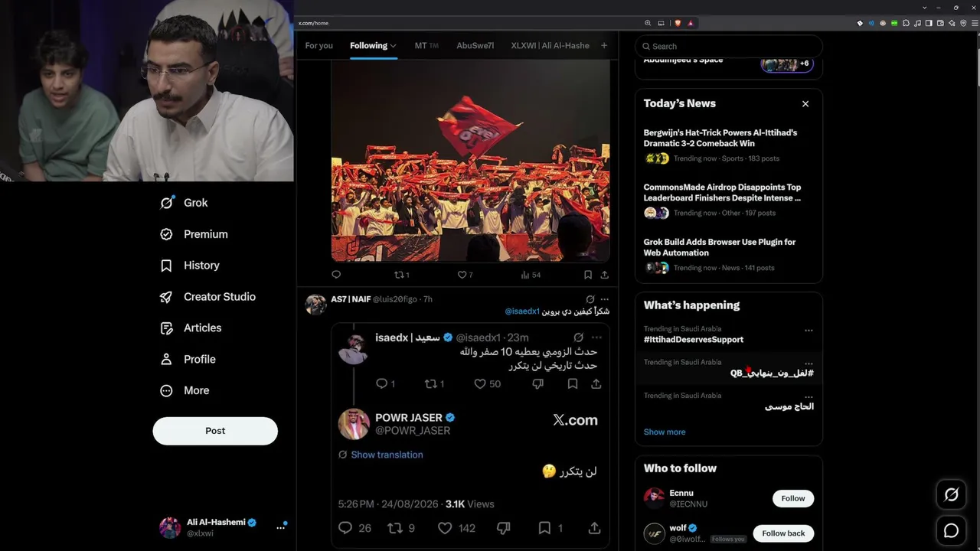The width and height of the screenshot is (980, 551).
Task: Click Show translation on POWR JASER post
Action: (x=387, y=455)
